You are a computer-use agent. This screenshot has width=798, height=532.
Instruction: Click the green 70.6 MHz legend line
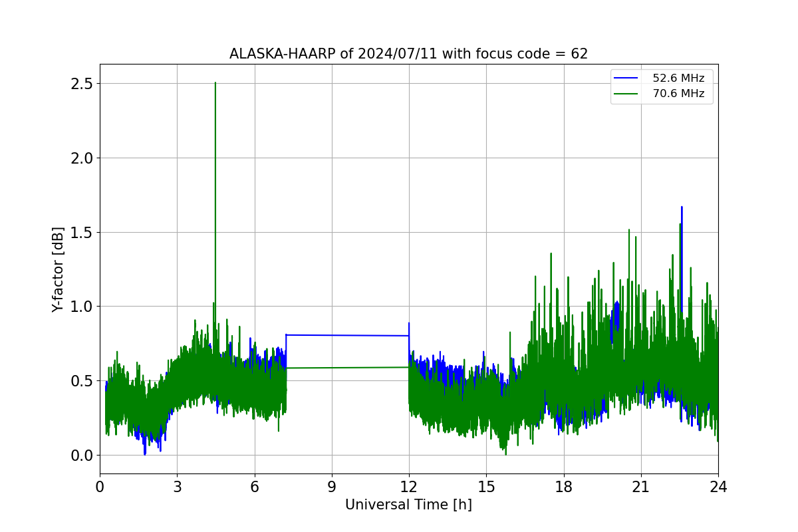pyautogui.click(x=627, y=94)
